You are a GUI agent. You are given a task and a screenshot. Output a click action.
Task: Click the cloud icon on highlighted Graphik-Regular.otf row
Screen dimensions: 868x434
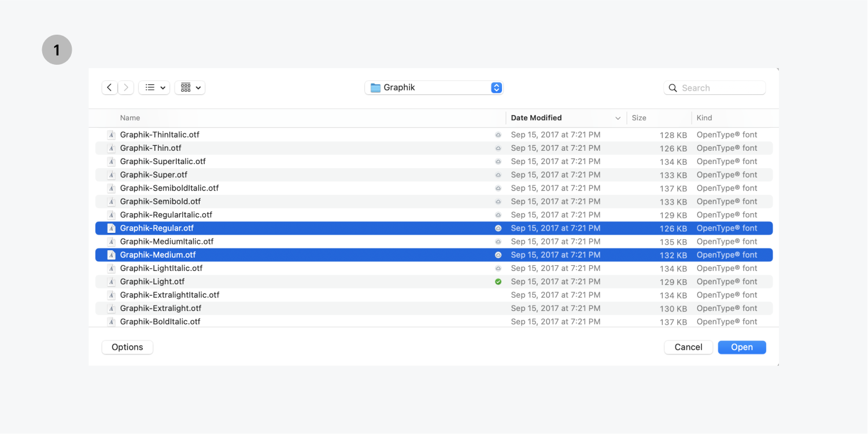tap(498, 228)
